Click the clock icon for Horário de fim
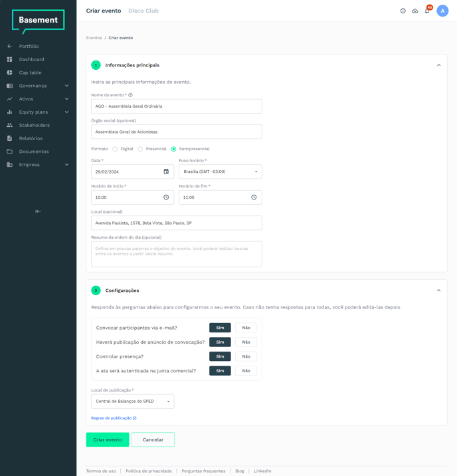The width and height of the screenshot is (457, 476). [x=254, y=197]
